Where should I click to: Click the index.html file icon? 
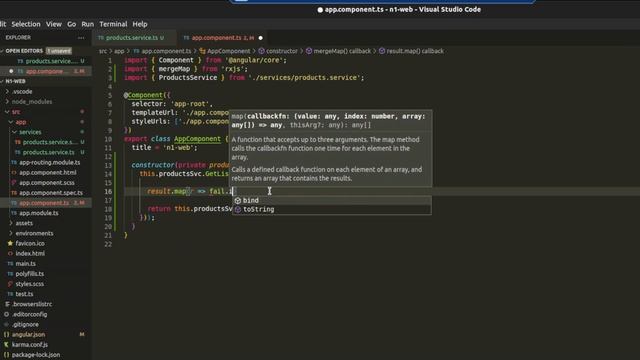point(10,253)
